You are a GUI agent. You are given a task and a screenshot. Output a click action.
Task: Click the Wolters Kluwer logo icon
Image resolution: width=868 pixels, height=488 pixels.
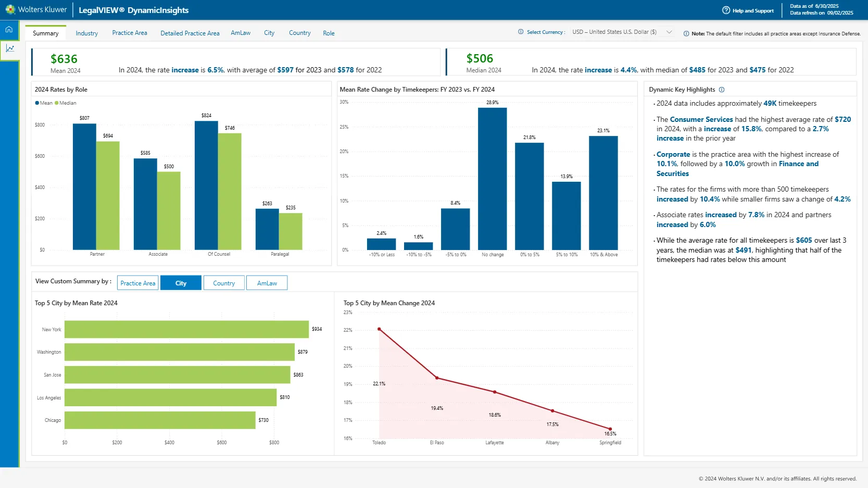(10, 9)
